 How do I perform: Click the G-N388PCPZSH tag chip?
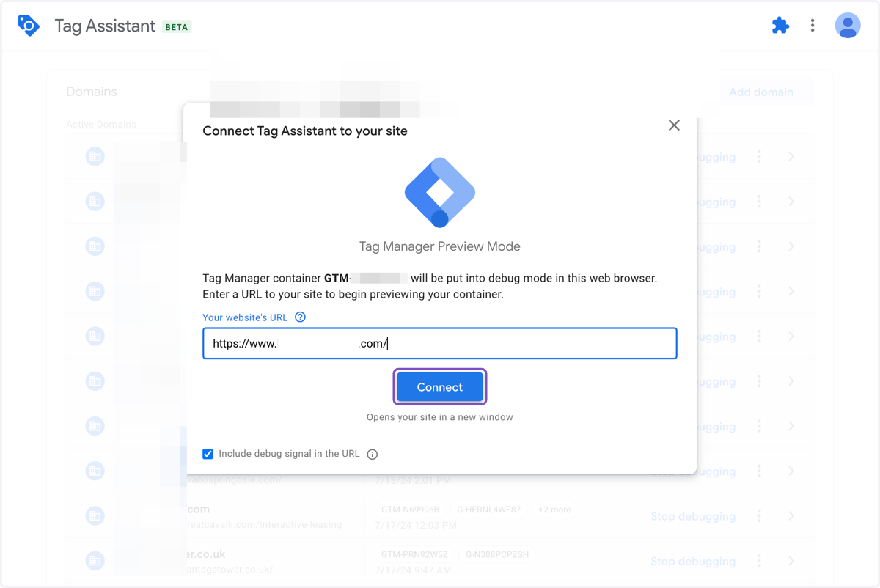click(497, 554)
